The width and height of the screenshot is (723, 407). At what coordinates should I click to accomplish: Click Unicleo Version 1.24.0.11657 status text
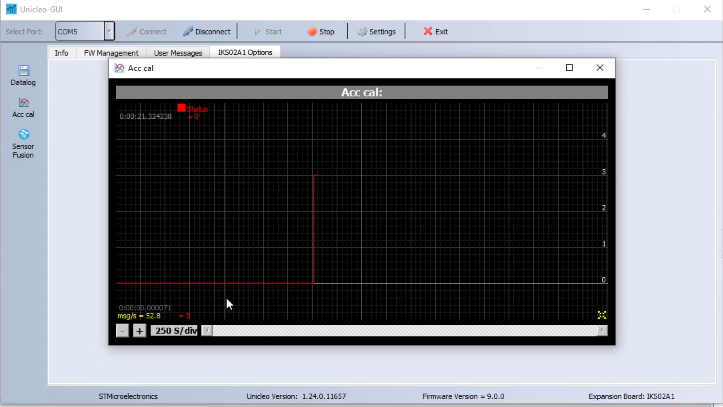[296, 396]
